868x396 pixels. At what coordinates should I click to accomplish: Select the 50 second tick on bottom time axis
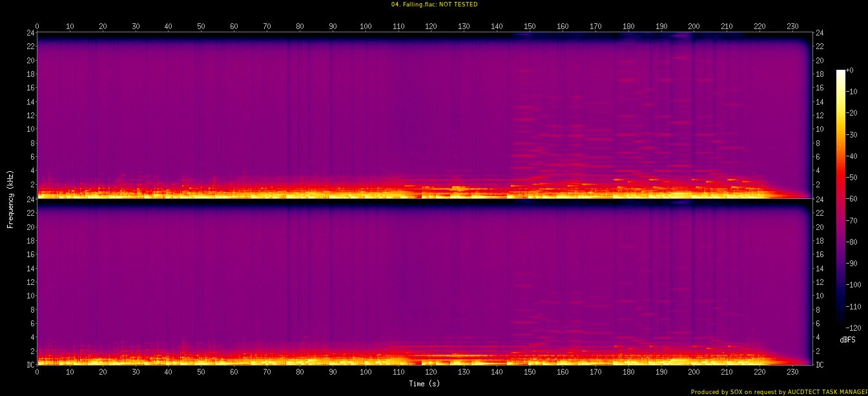(201, 373)
